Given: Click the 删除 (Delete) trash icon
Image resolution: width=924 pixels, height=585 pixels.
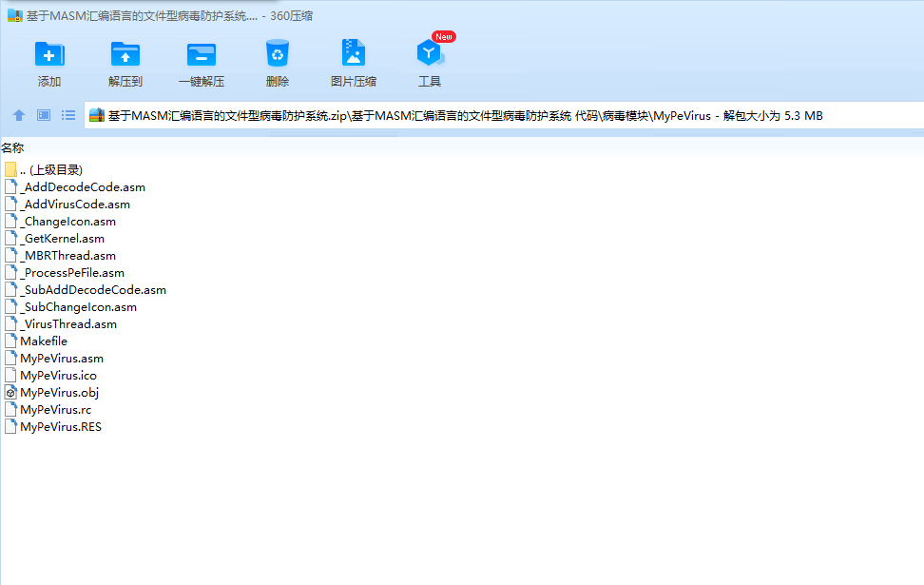Looking at the screenshot, I should point(277,53).
